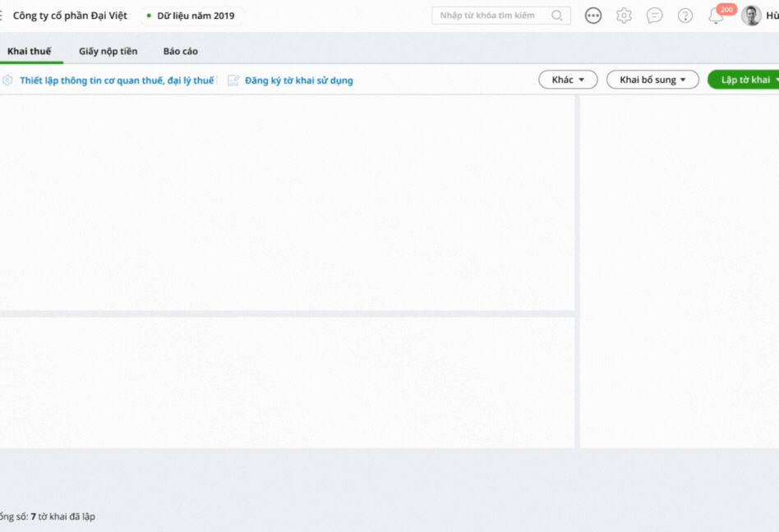Click the gear icon beside Thiết lập thông tin
The width and height of the screenshot is (779, 532).
(7, 80)
